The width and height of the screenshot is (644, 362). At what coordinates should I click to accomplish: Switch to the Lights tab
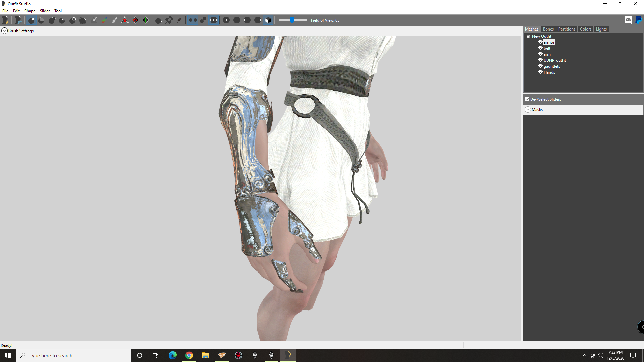[x=601, y=29]
